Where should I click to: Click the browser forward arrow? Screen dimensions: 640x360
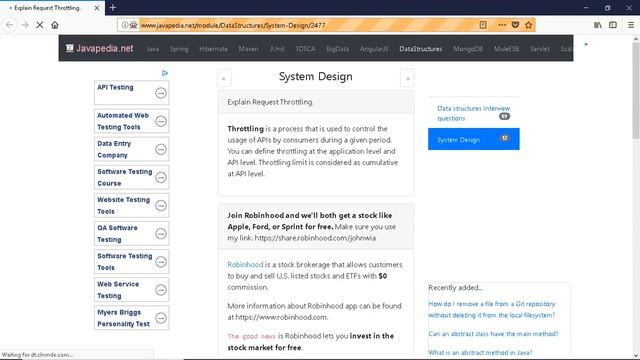[25, 25]
